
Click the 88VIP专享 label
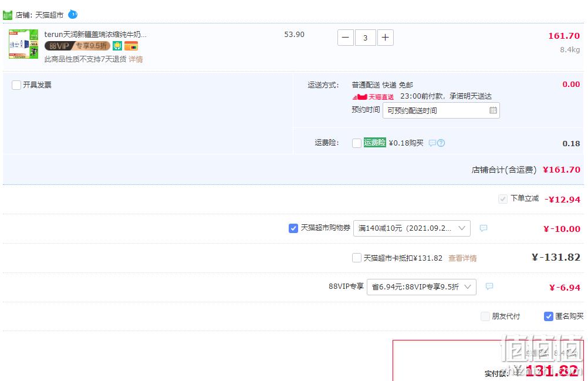tap(346, 286)
